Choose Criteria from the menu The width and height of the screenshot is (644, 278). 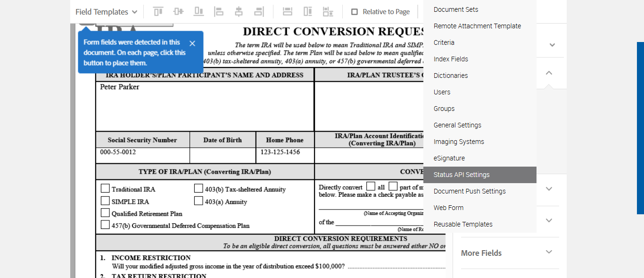coord(480,42)
